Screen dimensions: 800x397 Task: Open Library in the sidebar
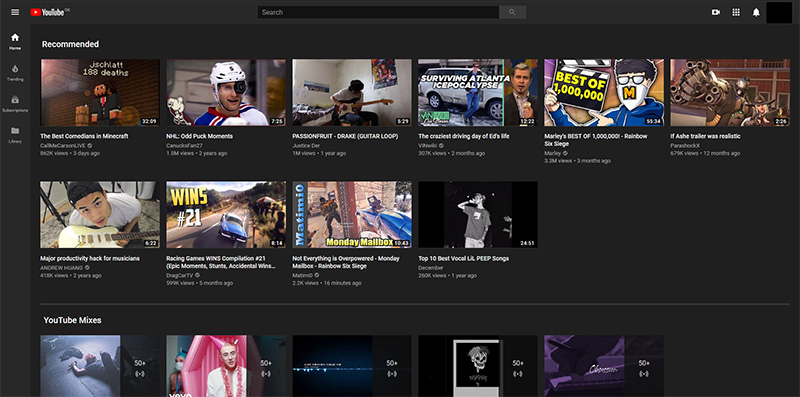click(15, 135)
